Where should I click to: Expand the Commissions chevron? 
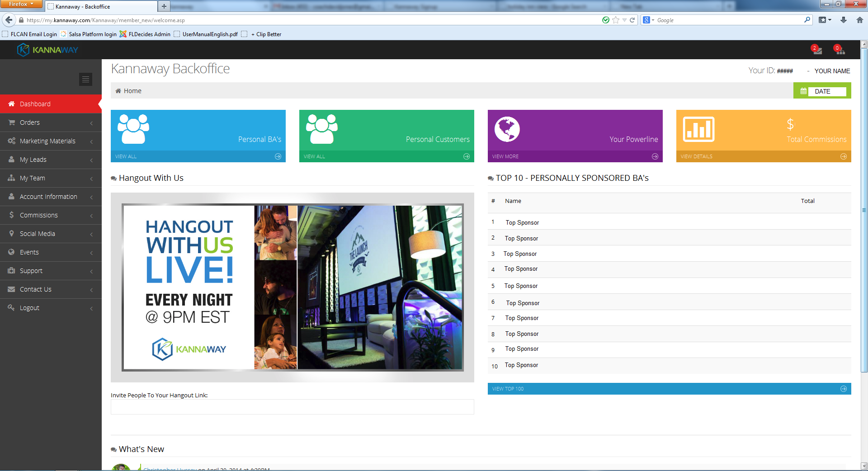(91, 216)
